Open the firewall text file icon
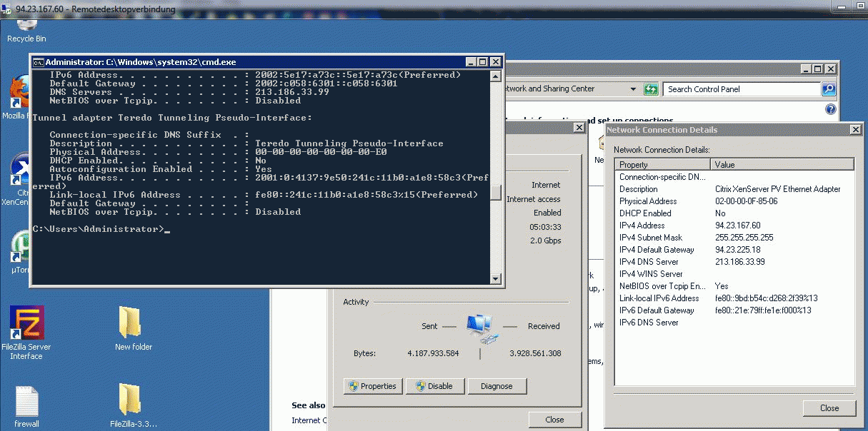Screen dimensions: 868x431 coord(26,407)
